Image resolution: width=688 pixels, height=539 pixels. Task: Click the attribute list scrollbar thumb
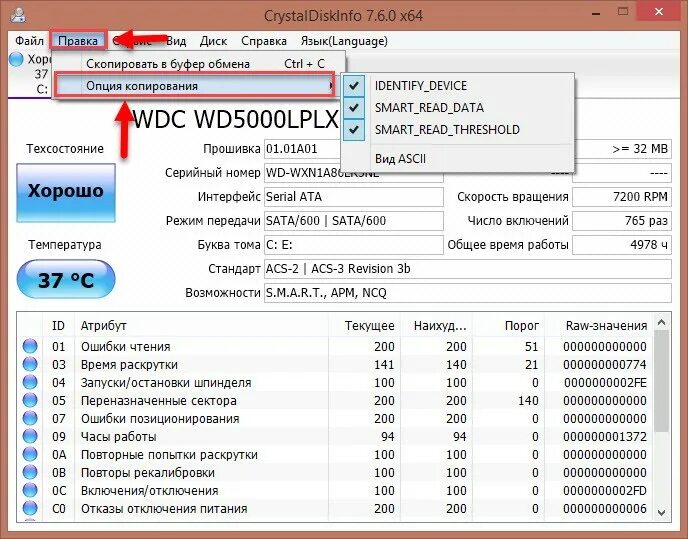tap(662, 381)
